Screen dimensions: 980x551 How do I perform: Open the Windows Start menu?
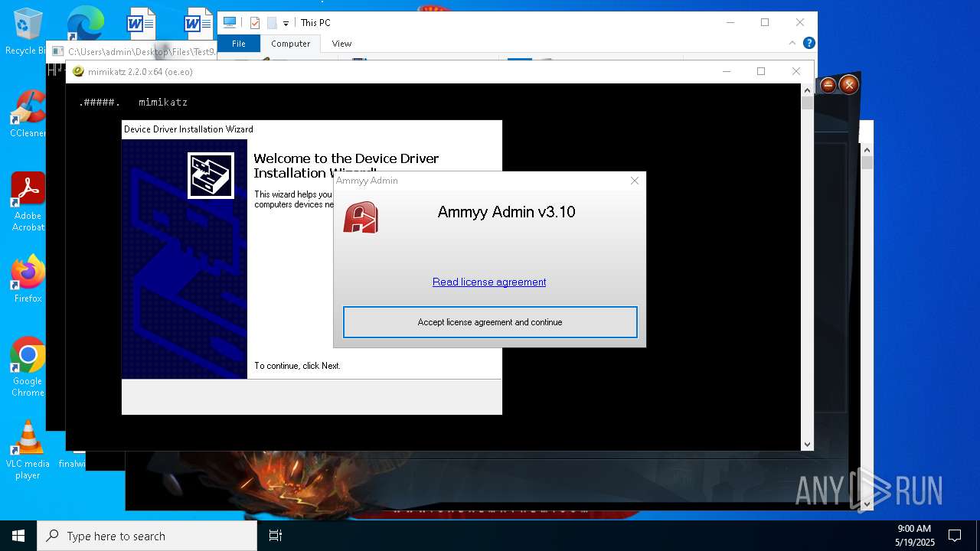click(18, 536)
